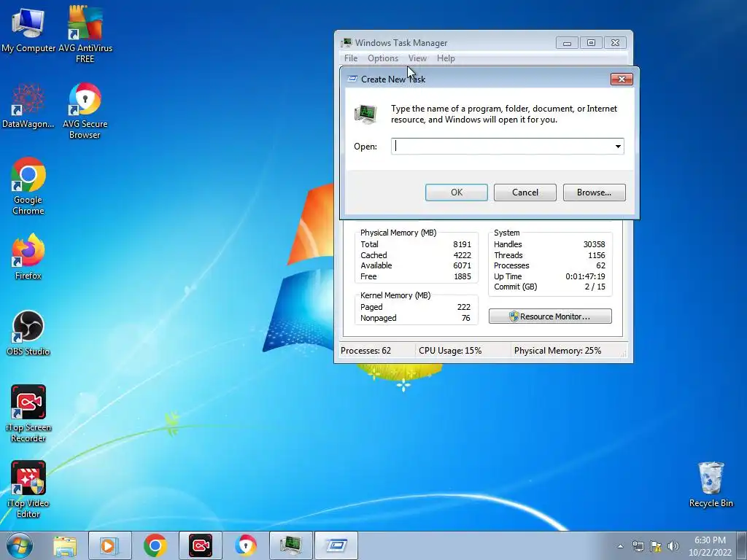Click AVG Secure Browser taskbar icon
Viewport: 747px width, 560px height.
click(x=245, y=545)
